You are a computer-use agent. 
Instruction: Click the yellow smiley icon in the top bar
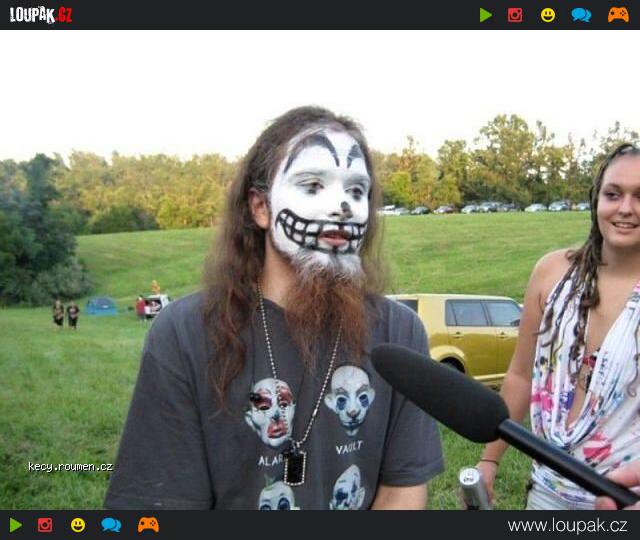click(x=548, y=15)
